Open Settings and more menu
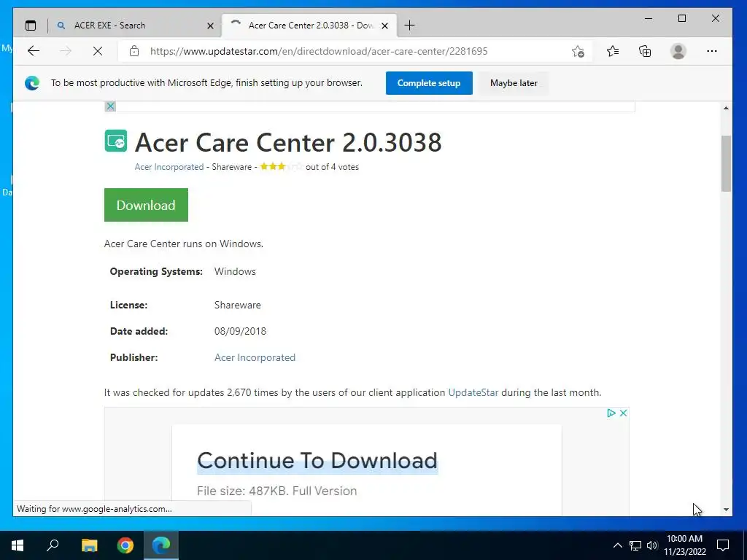The image size is (747, 560). click(x=712, y=51)
